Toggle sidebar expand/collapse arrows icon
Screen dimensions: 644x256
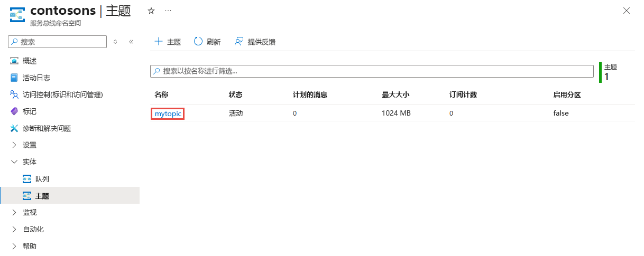pyautogui.click(x=115, y=42)
